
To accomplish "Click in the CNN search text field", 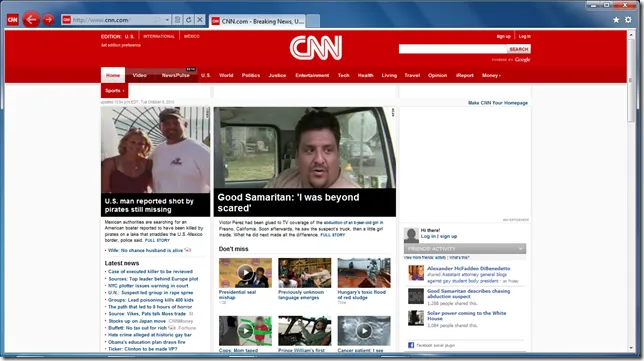I will (x=453, y=49).
